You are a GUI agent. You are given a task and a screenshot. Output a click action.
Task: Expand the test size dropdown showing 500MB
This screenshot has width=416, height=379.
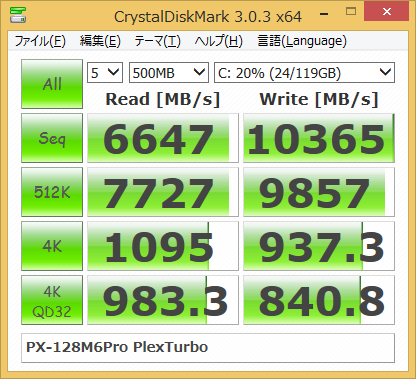click(x=169, y=72)
